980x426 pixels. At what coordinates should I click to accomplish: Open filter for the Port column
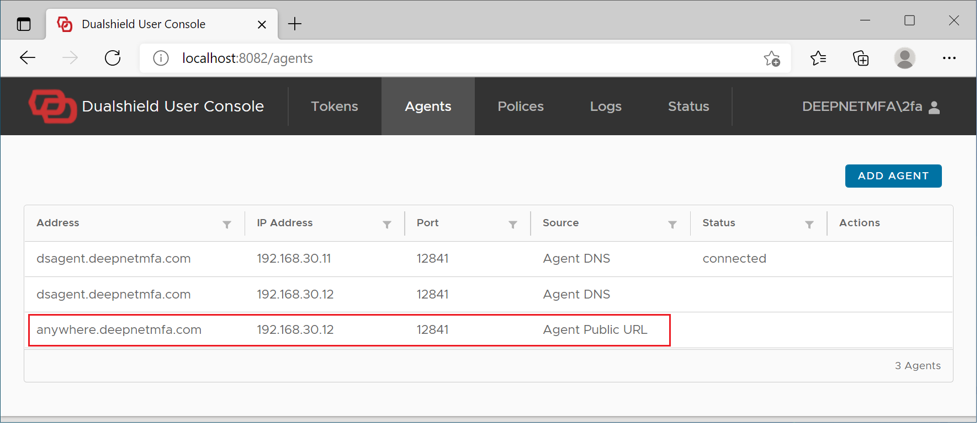[x=513, y=225]
